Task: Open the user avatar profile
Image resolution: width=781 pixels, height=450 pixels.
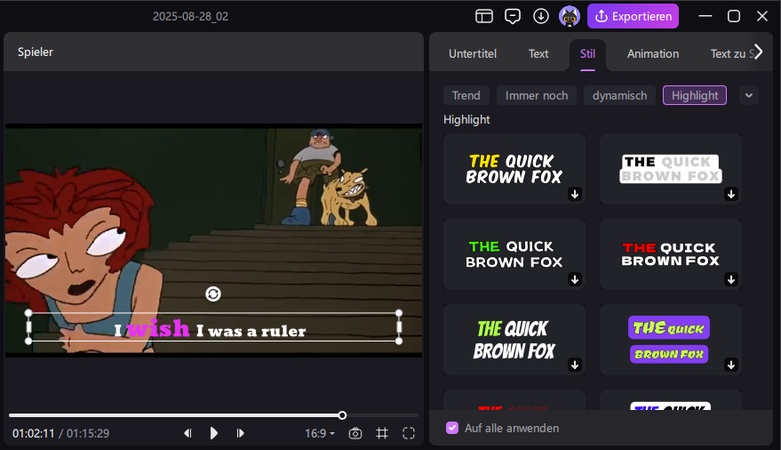Action: (x=569, y=16)
